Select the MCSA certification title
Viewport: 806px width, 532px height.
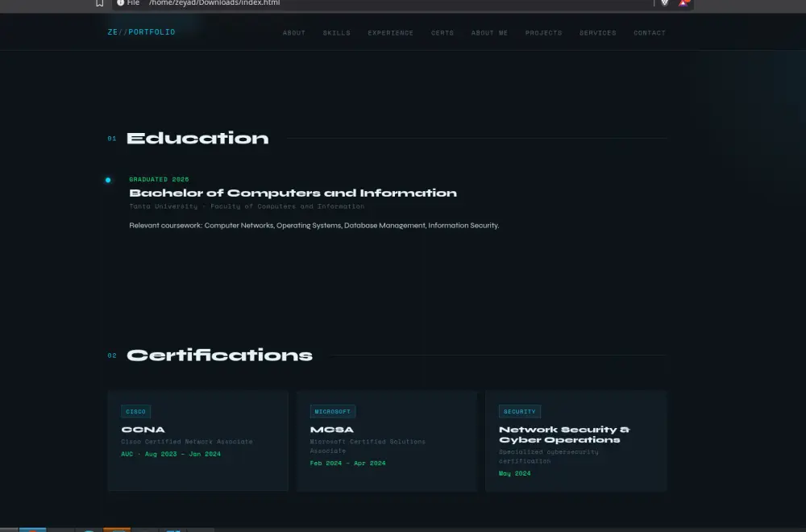(x=332, y=430)
